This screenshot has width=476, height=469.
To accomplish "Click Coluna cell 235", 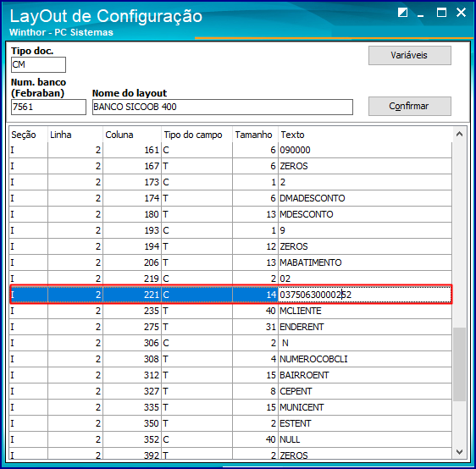I will 132,311.
